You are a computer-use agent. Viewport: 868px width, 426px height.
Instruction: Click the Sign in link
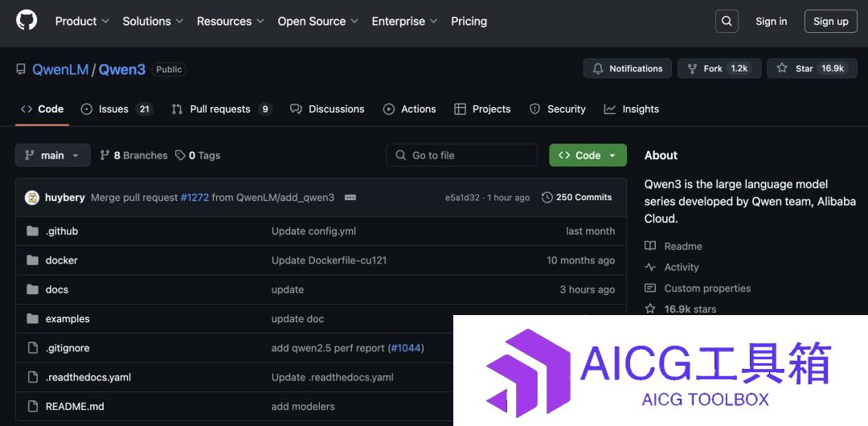coord(771,22)
